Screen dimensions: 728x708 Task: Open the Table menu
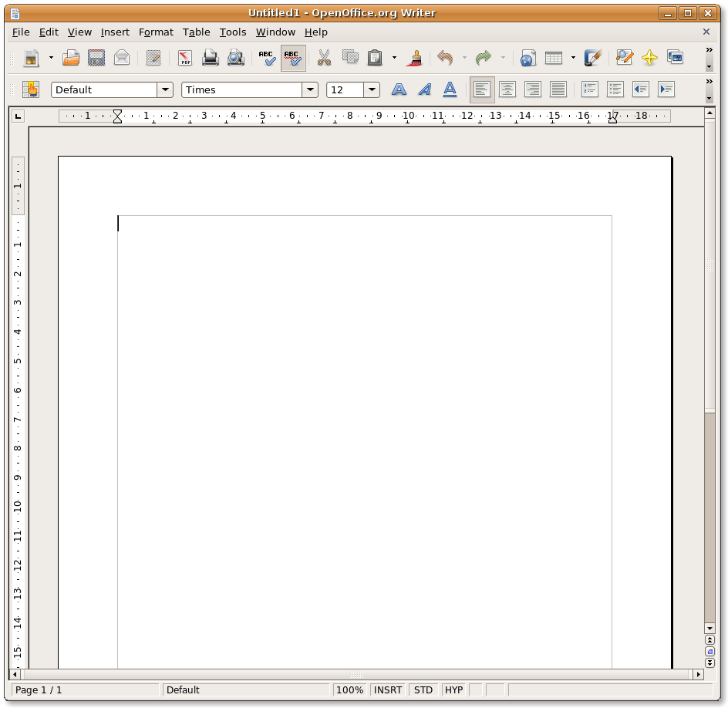[196, 32]
